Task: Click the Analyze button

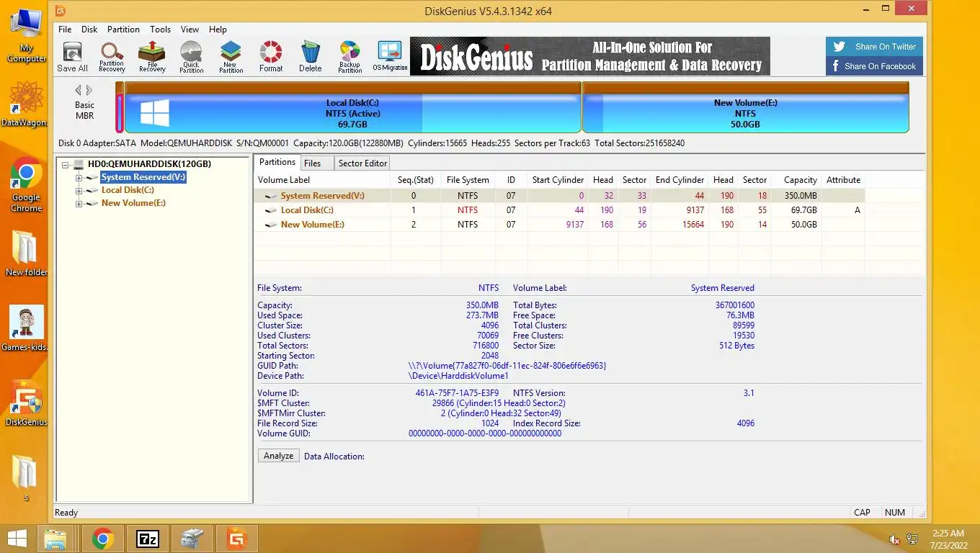Action: [278, 456]
